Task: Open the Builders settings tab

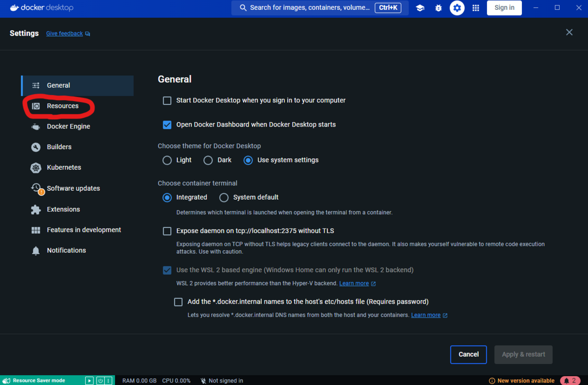Action: click(77, 147)
